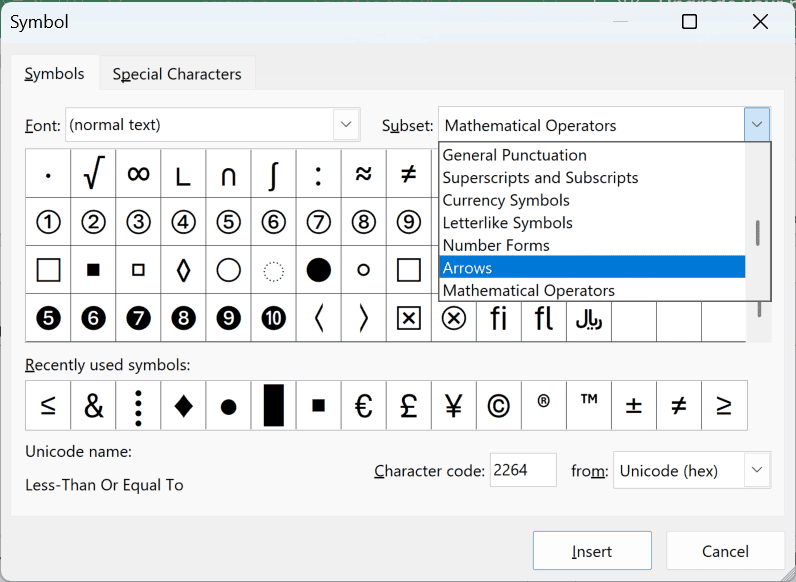
Task: Pick the fi ligature symbol
Action: point(499,318)
